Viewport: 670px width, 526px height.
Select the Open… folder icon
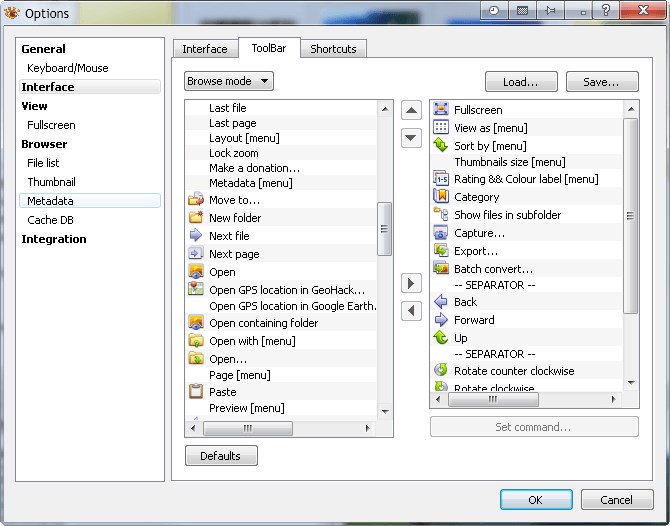click(x=196, y=358)
